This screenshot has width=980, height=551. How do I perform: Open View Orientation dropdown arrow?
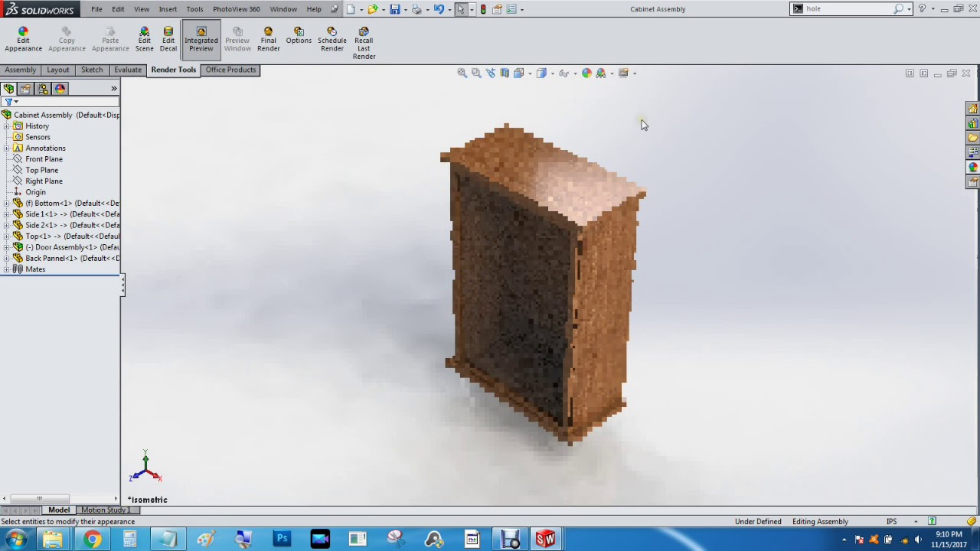point(530,73)
